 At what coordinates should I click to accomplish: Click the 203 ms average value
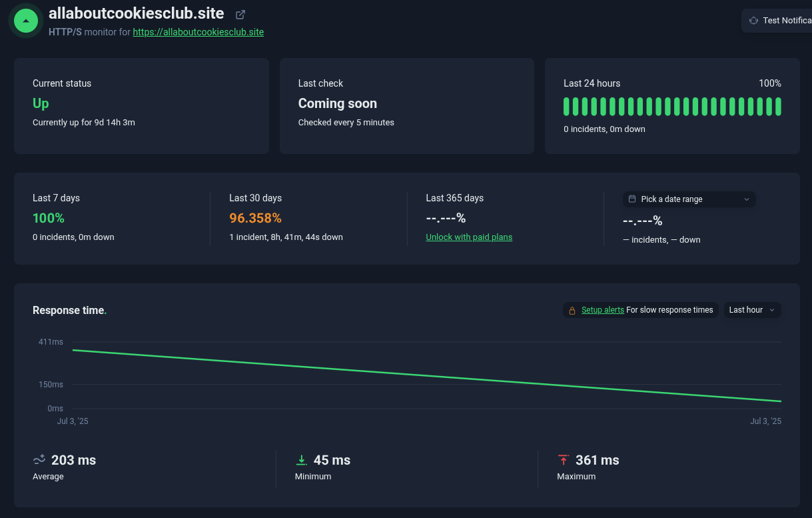click(73, 460)
